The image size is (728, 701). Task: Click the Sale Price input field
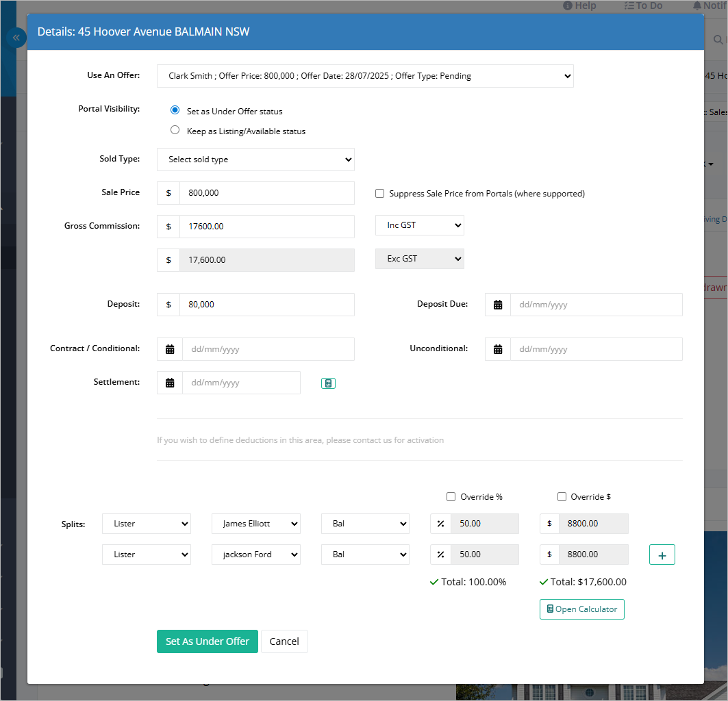(267, 193)
